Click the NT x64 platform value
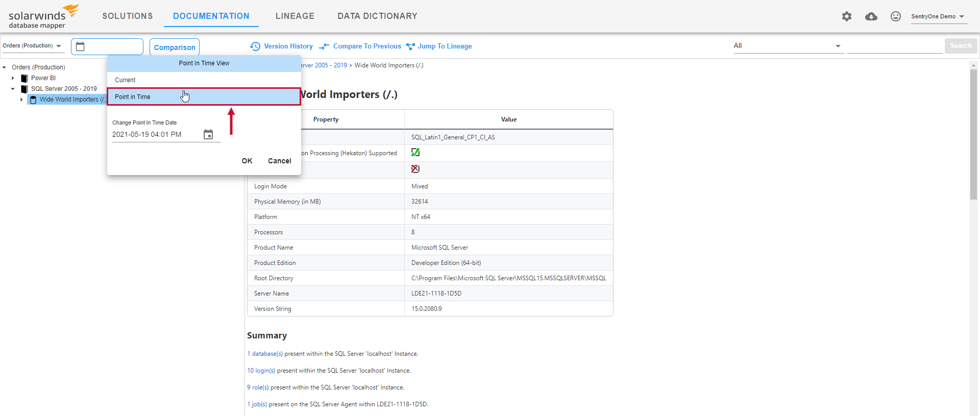This screenshot has width=980, height=416. (x=421, y=217)
